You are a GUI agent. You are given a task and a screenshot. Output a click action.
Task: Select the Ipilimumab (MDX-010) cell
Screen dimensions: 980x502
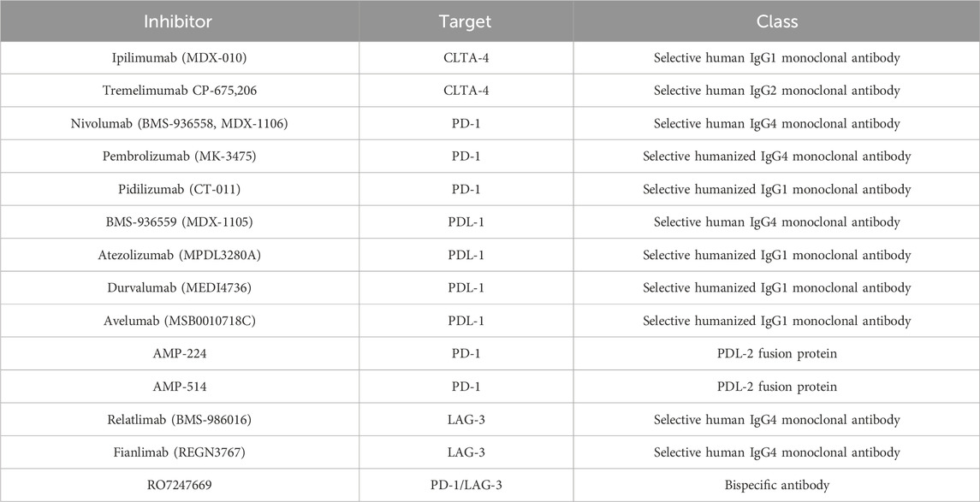[x=179, y=58]
